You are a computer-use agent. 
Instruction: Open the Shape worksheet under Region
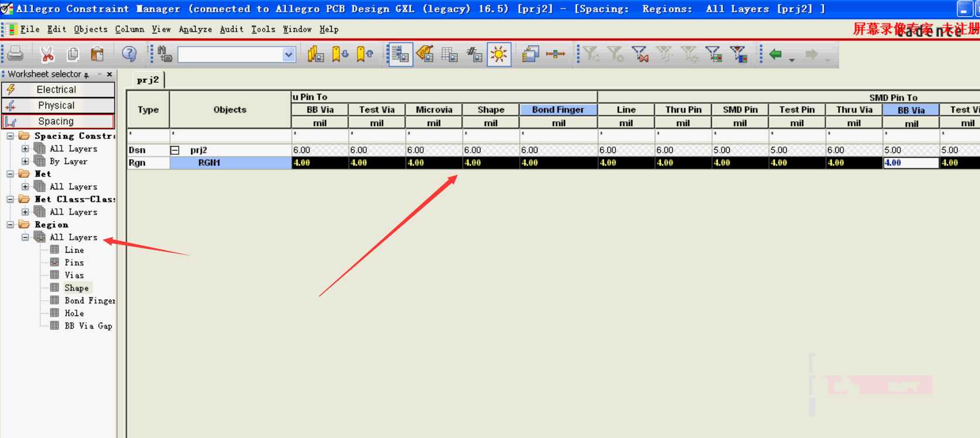tap(77, 288)
